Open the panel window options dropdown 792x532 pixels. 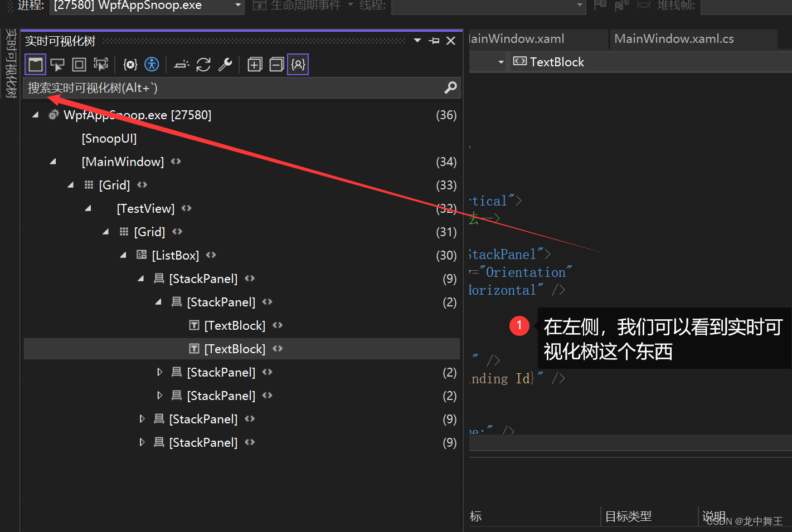click(x=417, y=41)
